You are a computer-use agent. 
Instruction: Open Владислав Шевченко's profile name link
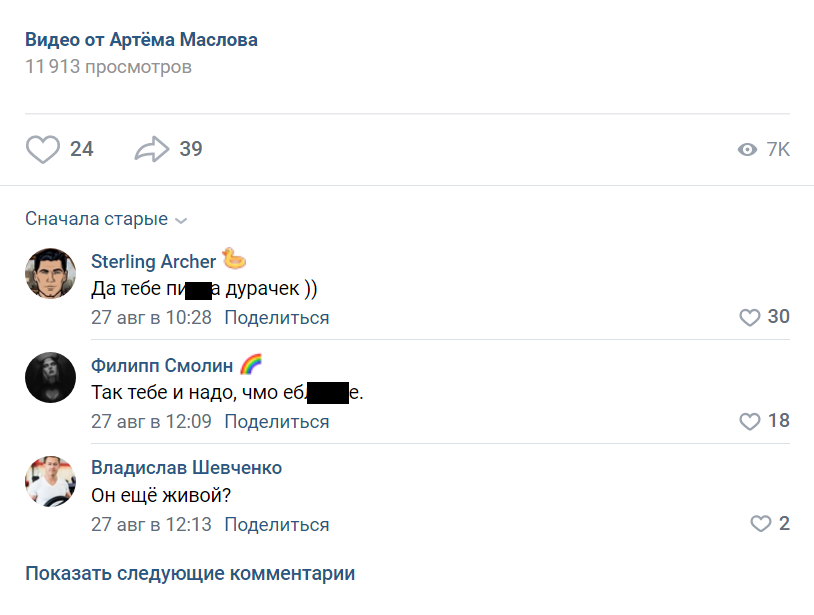(186, 468)
